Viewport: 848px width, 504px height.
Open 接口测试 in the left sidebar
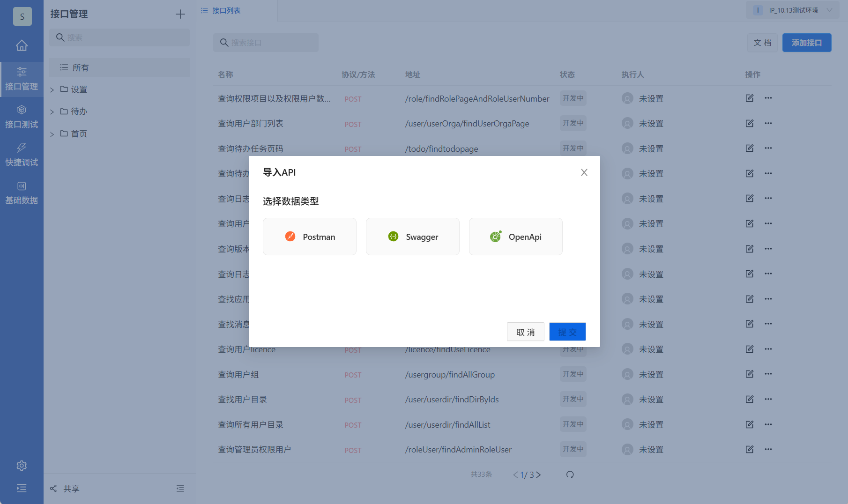coord(22,116)
